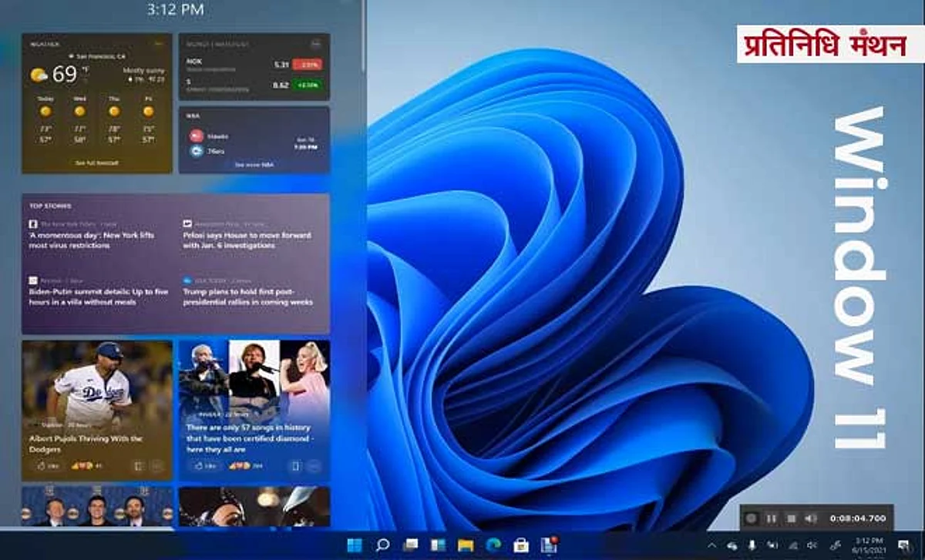Pause the screen recording
This screenshot has width=925, height=560.
click(x=771, y=518)
